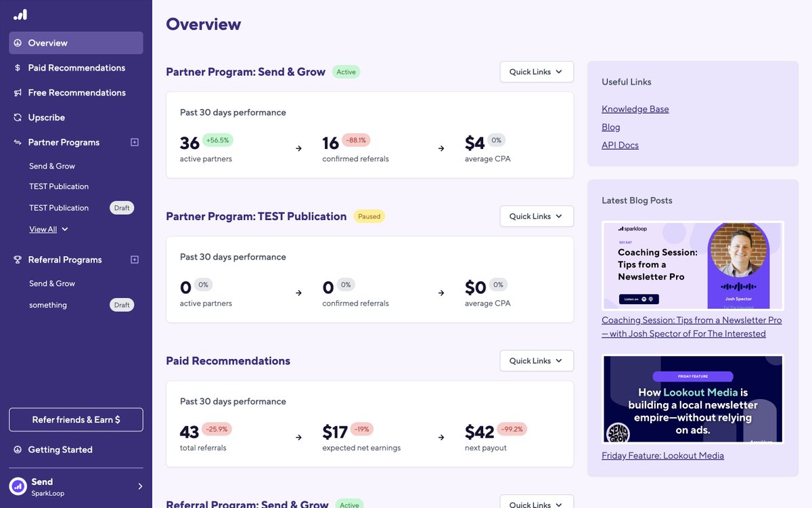Screen dimensions: 812x508
Task: Click the megaphone icon beside Free Recommendations
Action: coord(18,93)
